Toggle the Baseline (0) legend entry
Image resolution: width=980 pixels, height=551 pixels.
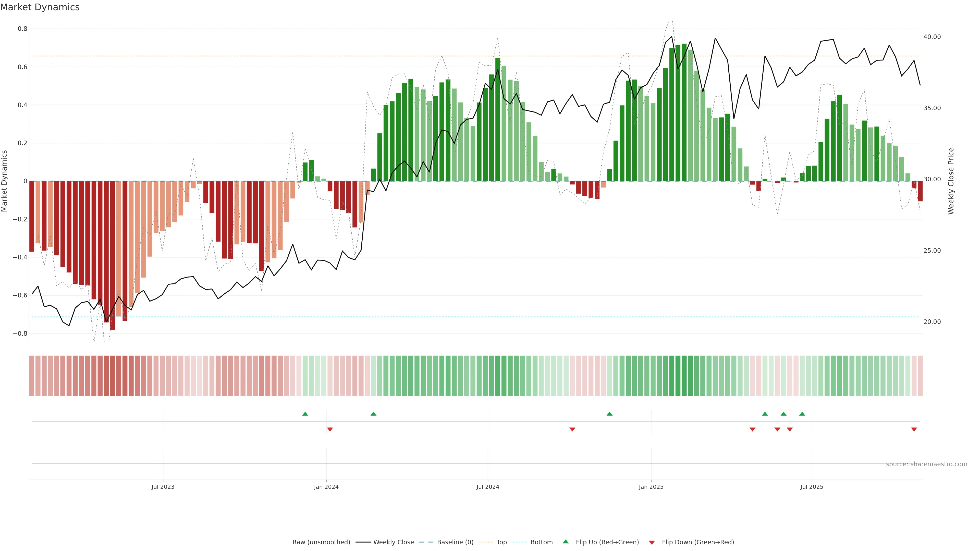point(455,542)
